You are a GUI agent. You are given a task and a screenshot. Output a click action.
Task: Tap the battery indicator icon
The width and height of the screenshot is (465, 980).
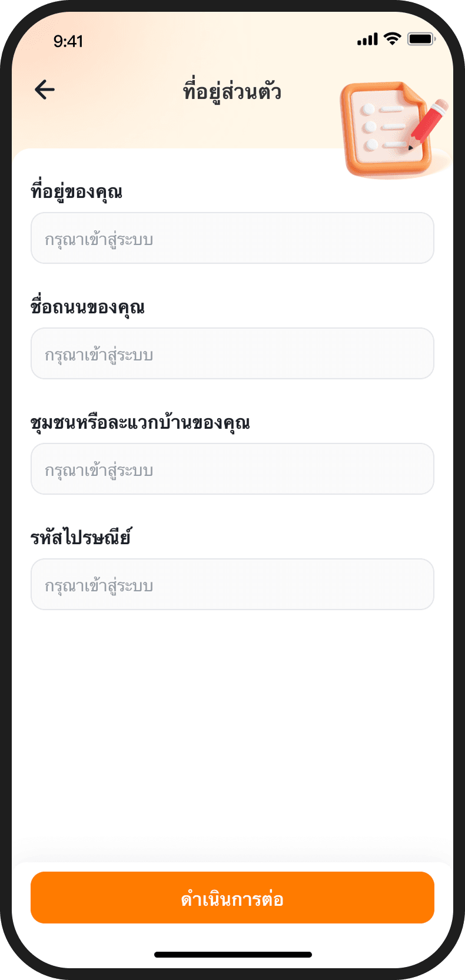pyautogui.click(x=421, y=39)
